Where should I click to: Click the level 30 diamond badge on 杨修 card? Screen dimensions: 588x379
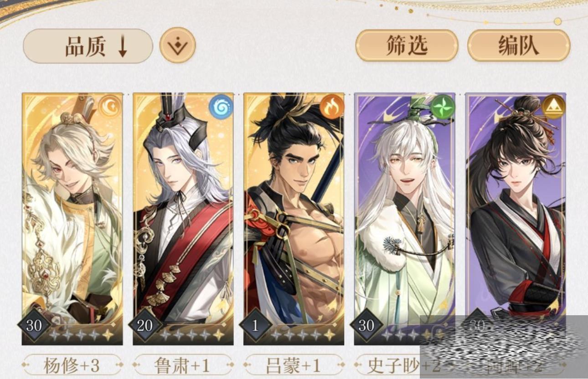pyautogui.click(x=34, y=325)
